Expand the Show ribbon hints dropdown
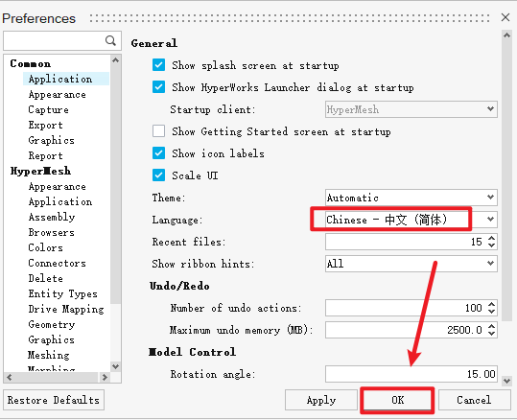 [411, 264]
